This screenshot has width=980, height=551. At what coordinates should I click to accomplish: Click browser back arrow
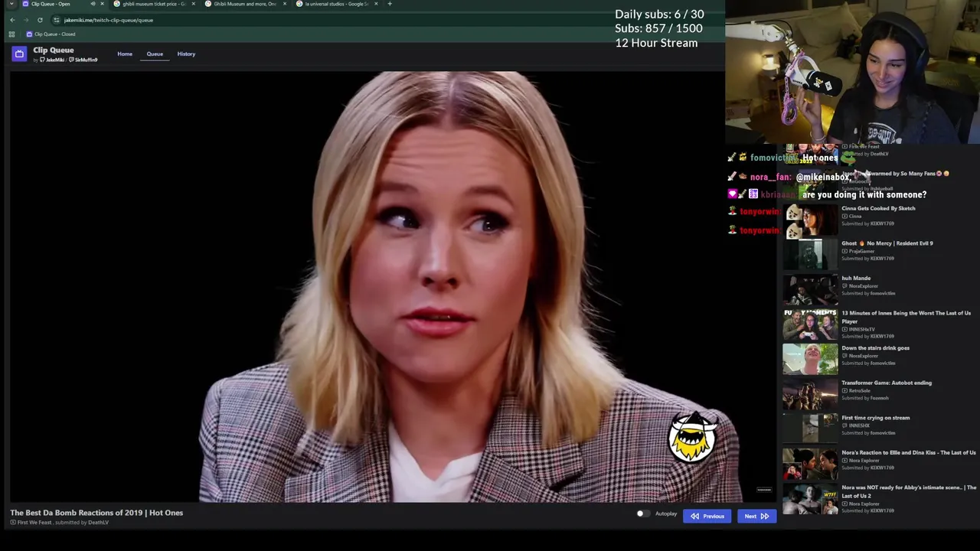click(x=12, y=20)
